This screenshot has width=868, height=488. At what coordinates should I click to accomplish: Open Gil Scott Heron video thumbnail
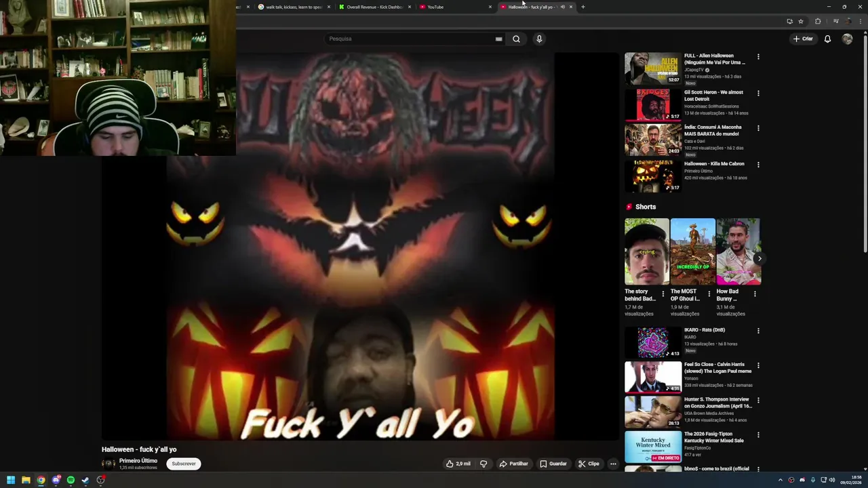pyautogui.click(x=653, y=104)
